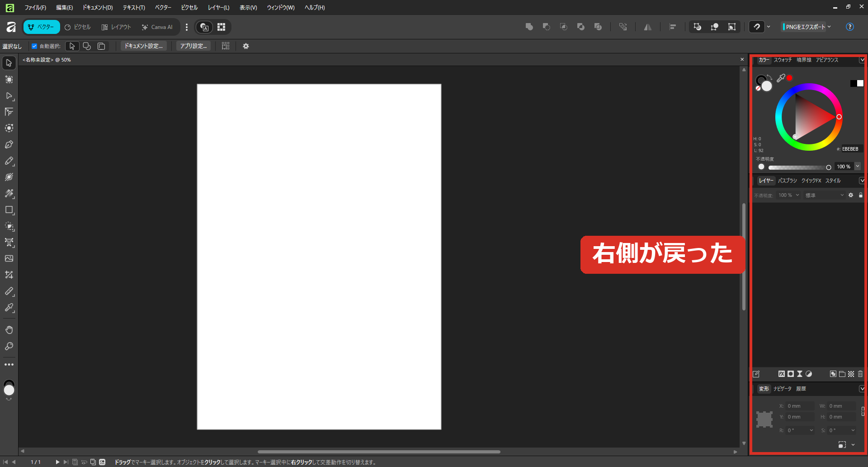The height and width of the screenshot is (467, 868).
Task: Click the add group folder icon in Layers panel
Action: [x=842, y=374]
